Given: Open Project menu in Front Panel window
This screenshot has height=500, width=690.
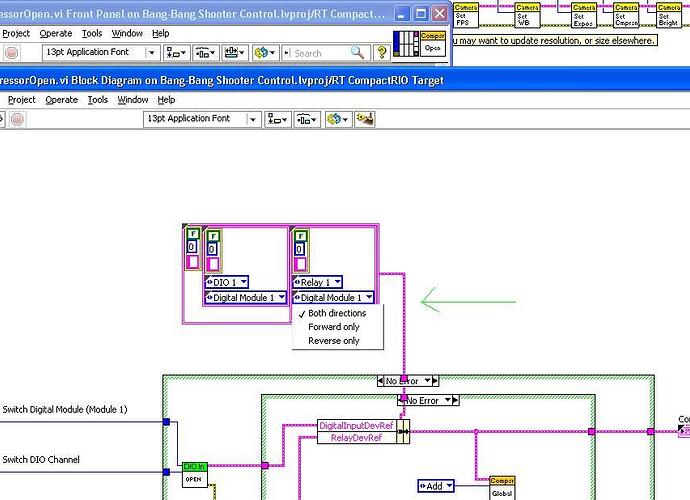Looking at the screenshot, I should click(16, 33).
